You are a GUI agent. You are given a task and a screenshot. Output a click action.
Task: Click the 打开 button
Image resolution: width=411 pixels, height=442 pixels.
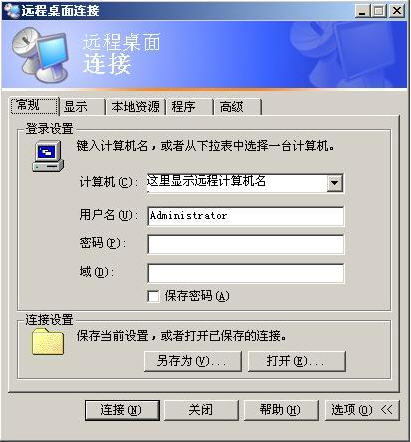[297, 361]
